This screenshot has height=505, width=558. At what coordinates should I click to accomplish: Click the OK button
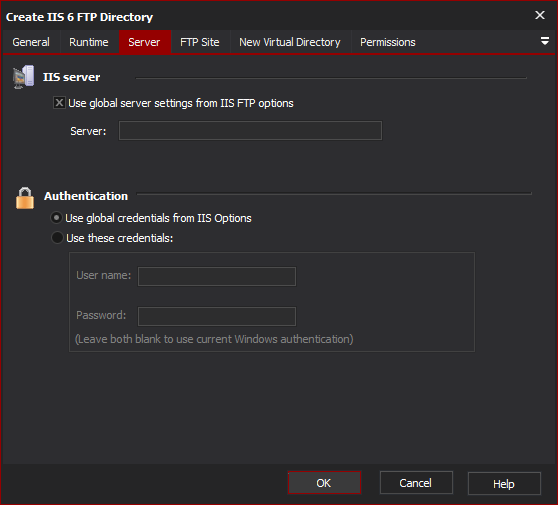click(x=324, y=483)
